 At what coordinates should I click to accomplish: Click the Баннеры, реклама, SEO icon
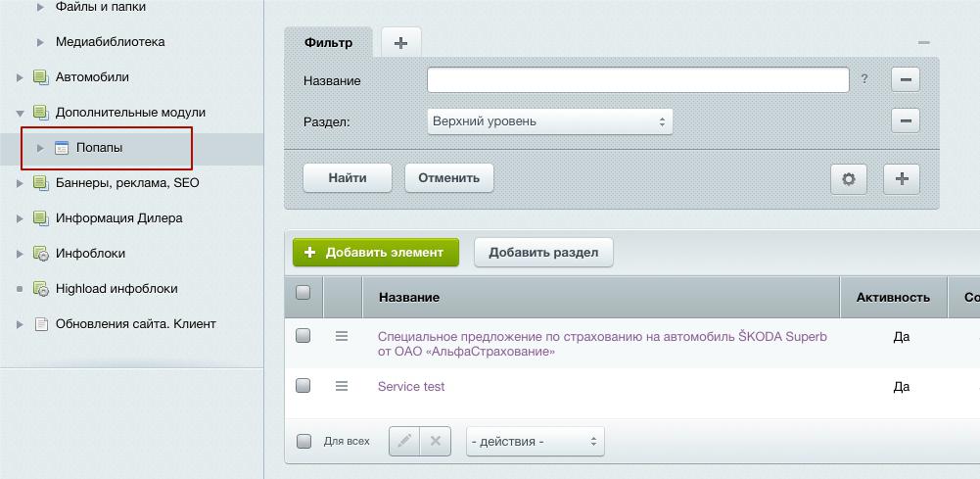pyautogui.click(x=40, y=183)
